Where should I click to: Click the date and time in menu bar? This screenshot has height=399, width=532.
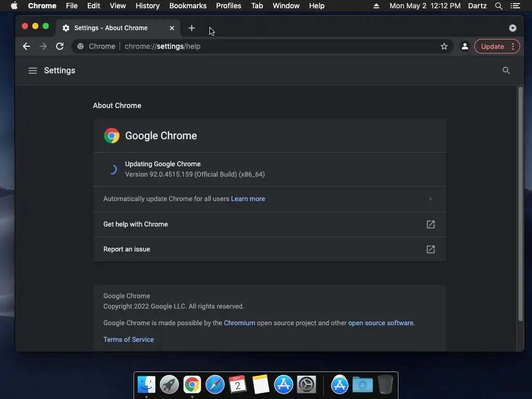coord(425,6)
